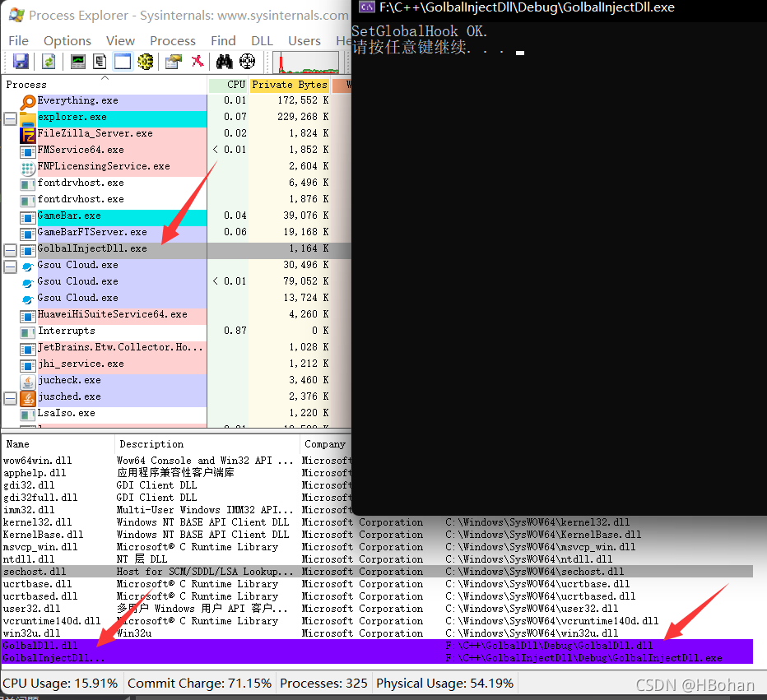Click the FMService64.exe process icon

point(28,151)
